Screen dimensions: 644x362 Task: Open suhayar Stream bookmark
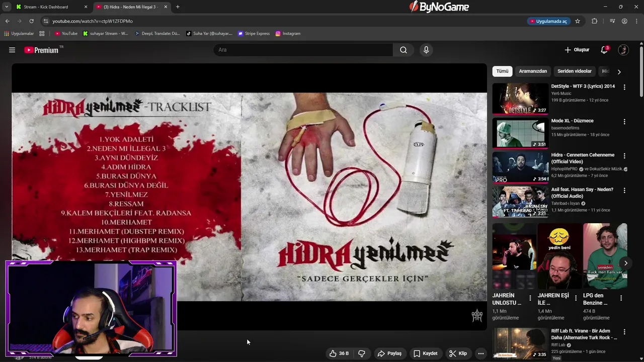[106, 34]
